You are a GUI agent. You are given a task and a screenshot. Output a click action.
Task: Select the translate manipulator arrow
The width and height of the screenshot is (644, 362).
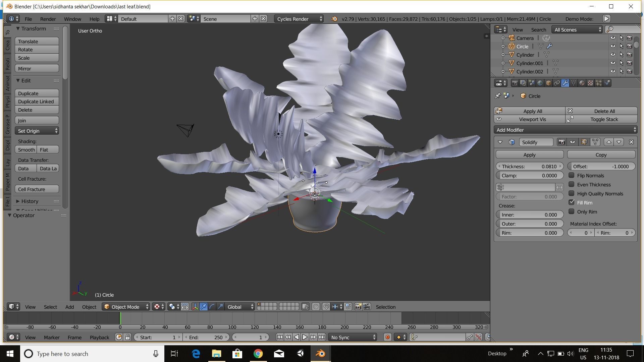pyautogui.click(x=204, y=307)
